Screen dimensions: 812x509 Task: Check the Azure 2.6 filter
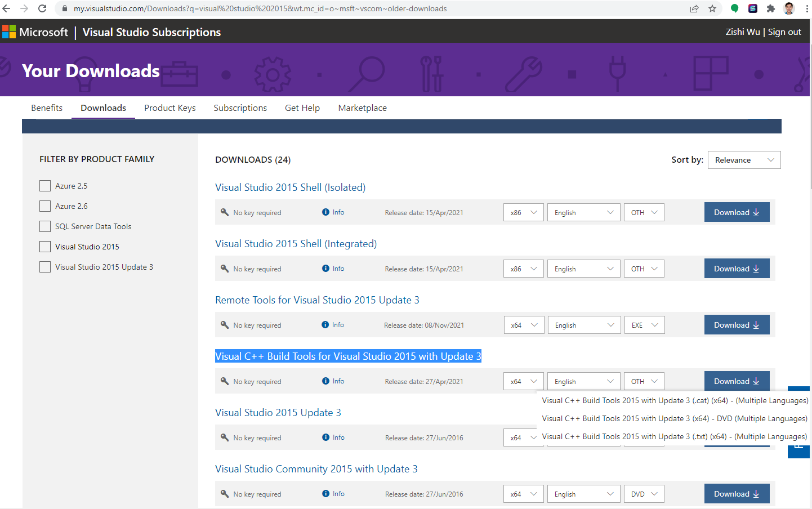click(x=45, y=206)
